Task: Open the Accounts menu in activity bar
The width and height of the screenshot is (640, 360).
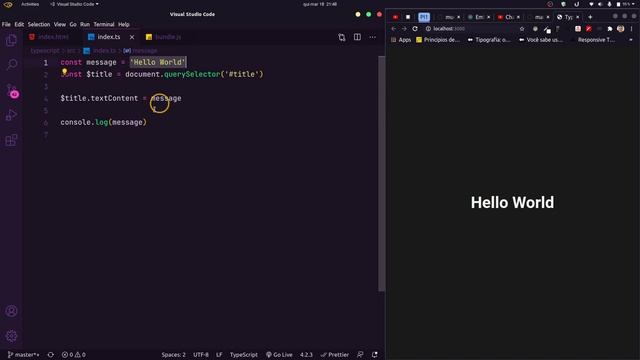Action: [11, 311]
